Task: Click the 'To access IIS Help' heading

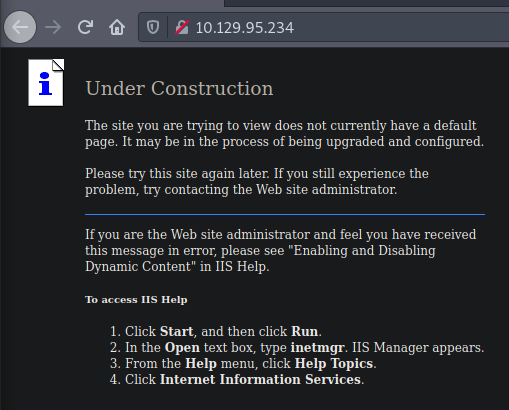Action: tap(136, 299)
